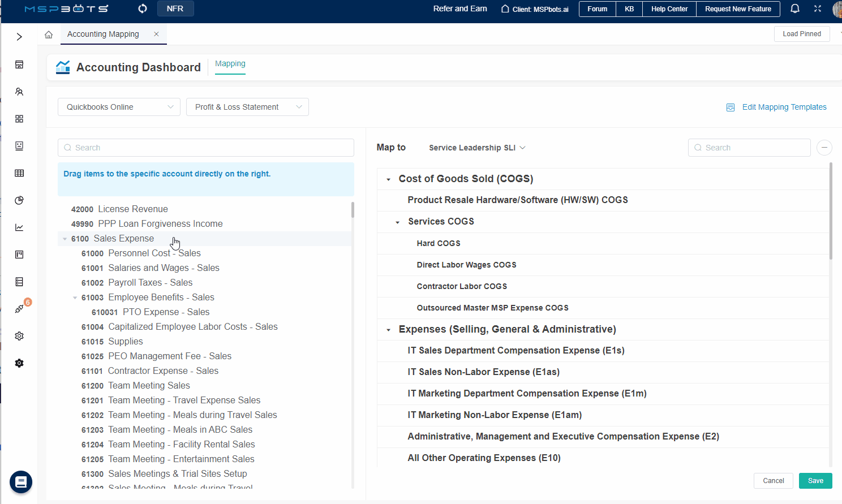Select the line chart analytics icon in sidebar
This screenshot has width=842, height=504.
click(x=19, y=227)
